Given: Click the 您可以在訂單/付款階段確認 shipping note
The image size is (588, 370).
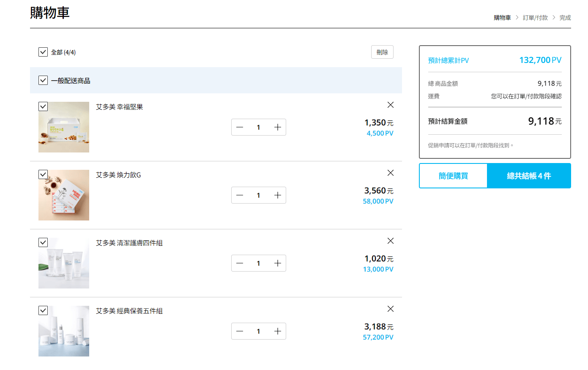Looking at the screenshot, I should tap(526, 96).
